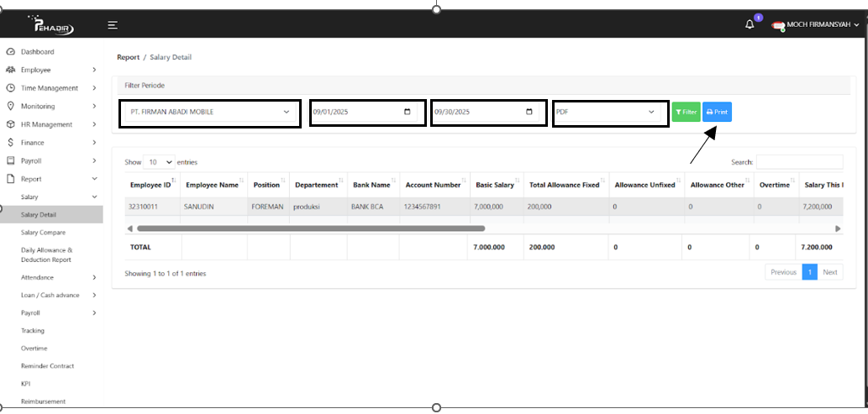Screen dimensions: 868x414
Task: Click the blue Print button
Action: pos(717,112)
